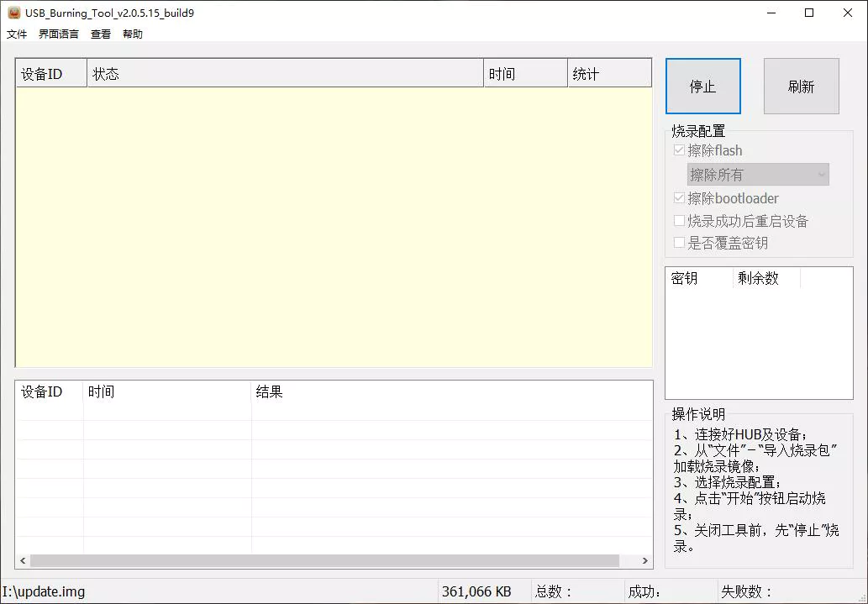Click the 总数 status bar entry
This screenshot has height=604, width=868.
coord(554,592)
